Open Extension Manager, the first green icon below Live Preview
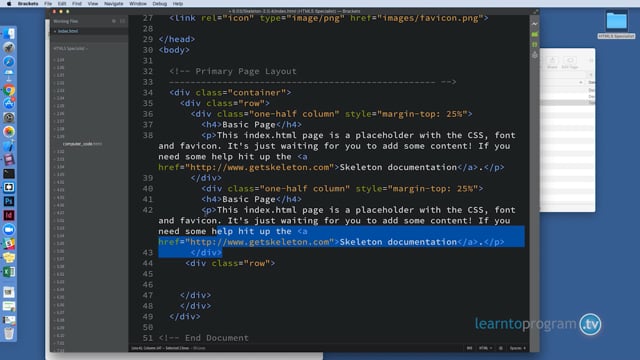 tap(535, 34)
